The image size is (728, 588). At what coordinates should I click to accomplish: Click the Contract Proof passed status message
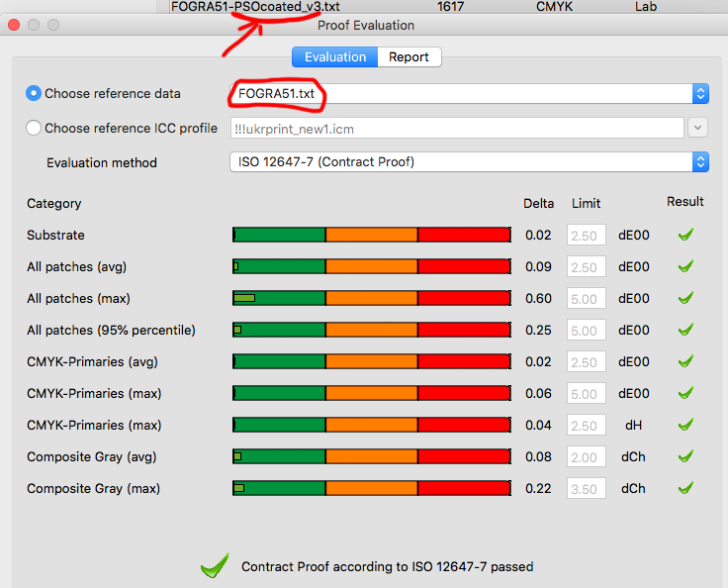387,566
